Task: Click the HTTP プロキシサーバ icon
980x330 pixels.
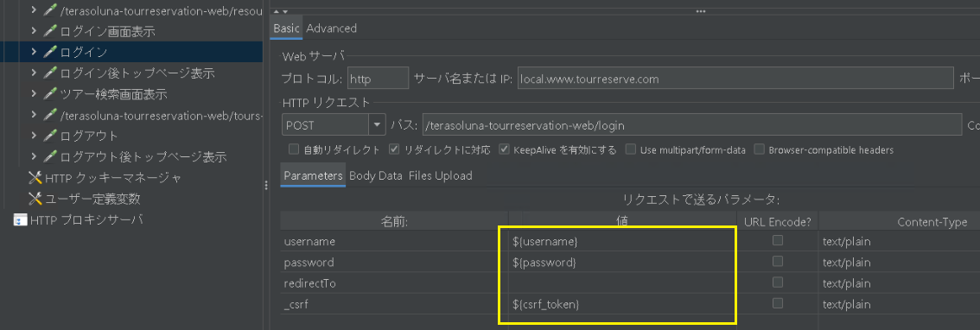Action: (x=21, y=219)
